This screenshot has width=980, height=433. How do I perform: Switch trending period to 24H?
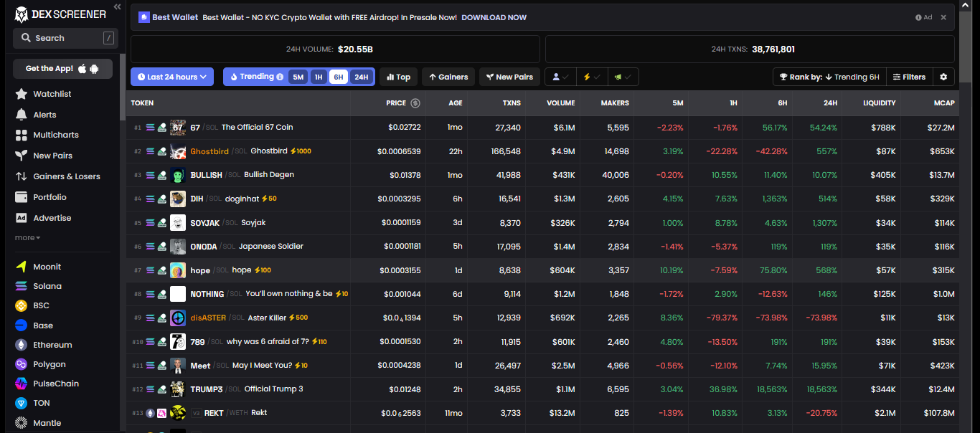pos(361,77)
